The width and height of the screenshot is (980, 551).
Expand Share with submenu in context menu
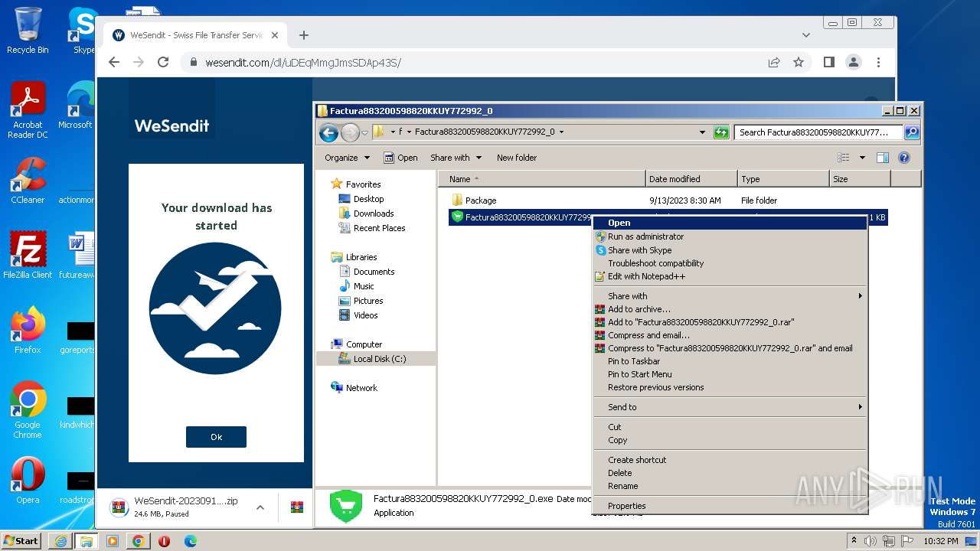click(x=860, y=296)
